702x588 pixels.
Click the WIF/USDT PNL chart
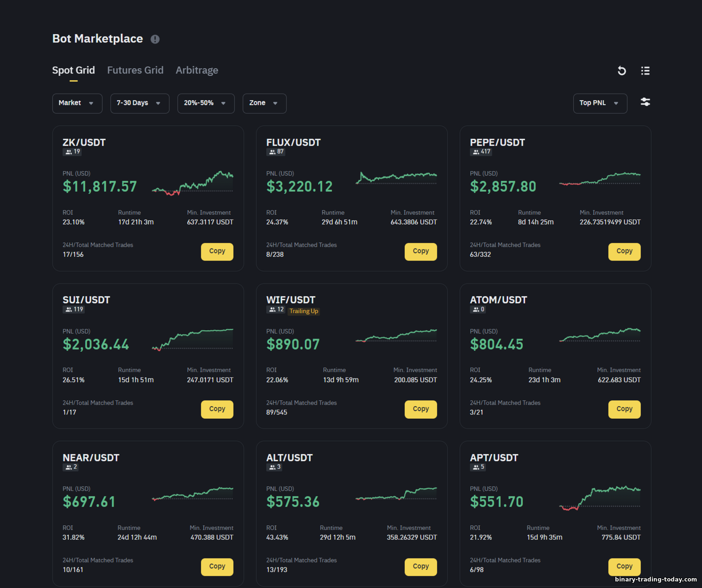click(x=396, y=336)
